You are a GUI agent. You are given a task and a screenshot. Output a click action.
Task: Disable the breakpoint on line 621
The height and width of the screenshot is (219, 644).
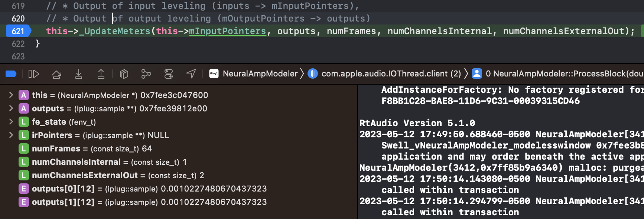17,31
